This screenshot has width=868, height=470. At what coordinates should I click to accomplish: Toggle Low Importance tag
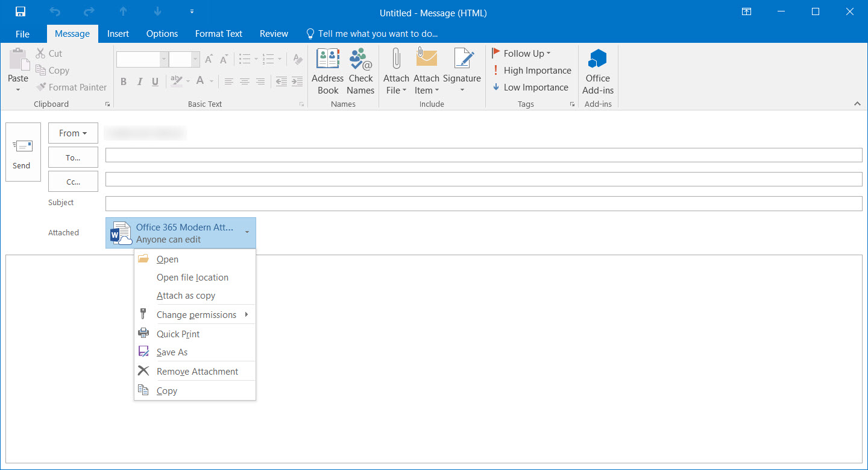(530, 87)
